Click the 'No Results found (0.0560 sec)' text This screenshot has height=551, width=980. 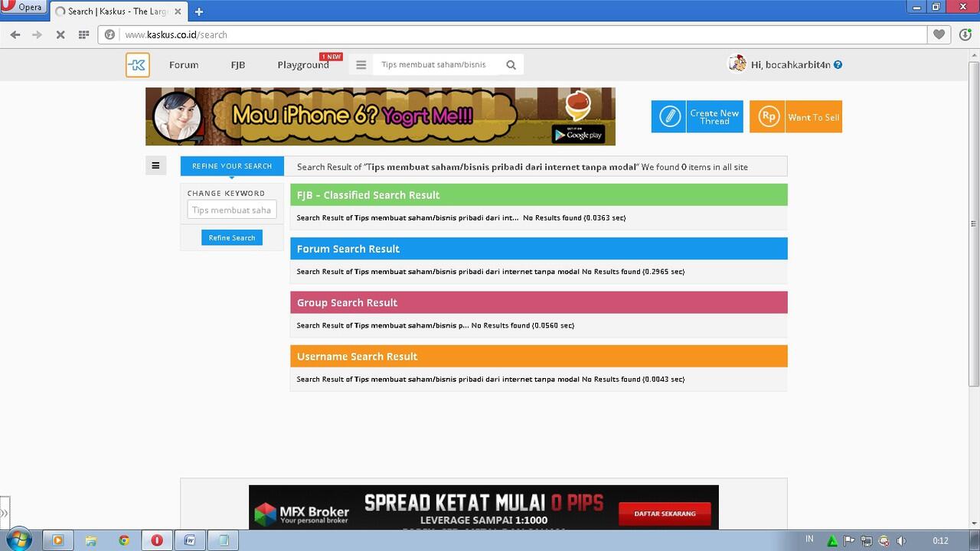(523, 325)
